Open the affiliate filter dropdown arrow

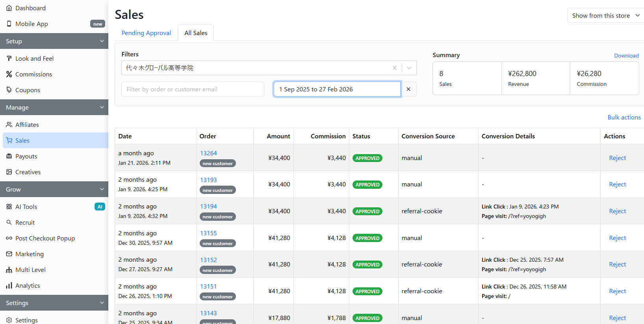tap(409, 68)
